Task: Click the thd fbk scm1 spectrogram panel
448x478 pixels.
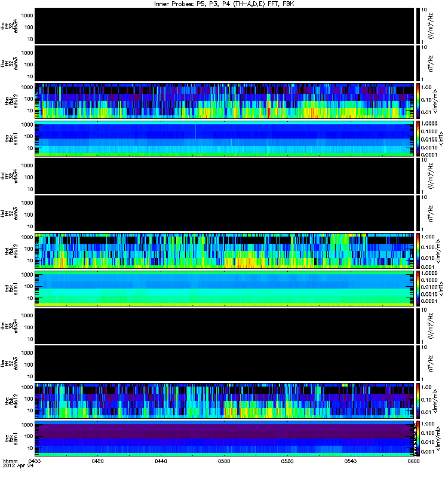Action: (x=225, y=289)
